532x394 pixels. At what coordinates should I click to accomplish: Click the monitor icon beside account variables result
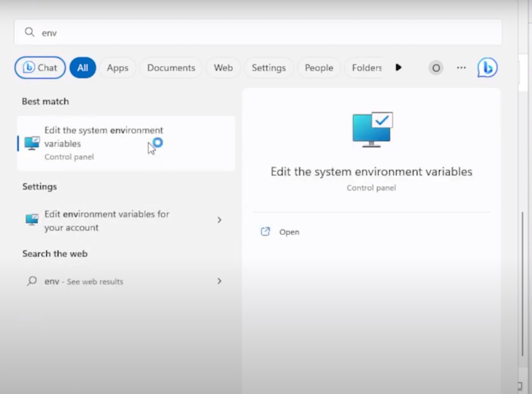coord(32,220)
